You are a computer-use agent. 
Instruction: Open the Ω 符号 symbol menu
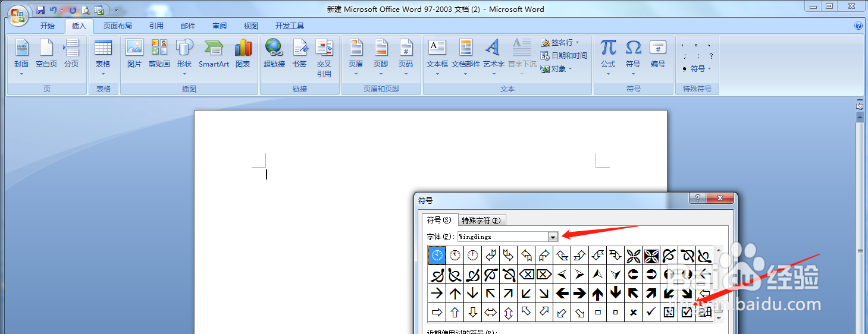coord(633,58)
